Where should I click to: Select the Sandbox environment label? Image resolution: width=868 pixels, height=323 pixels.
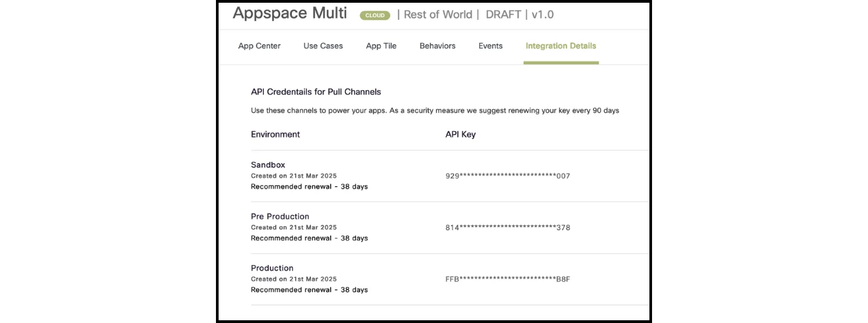[268, 165]
